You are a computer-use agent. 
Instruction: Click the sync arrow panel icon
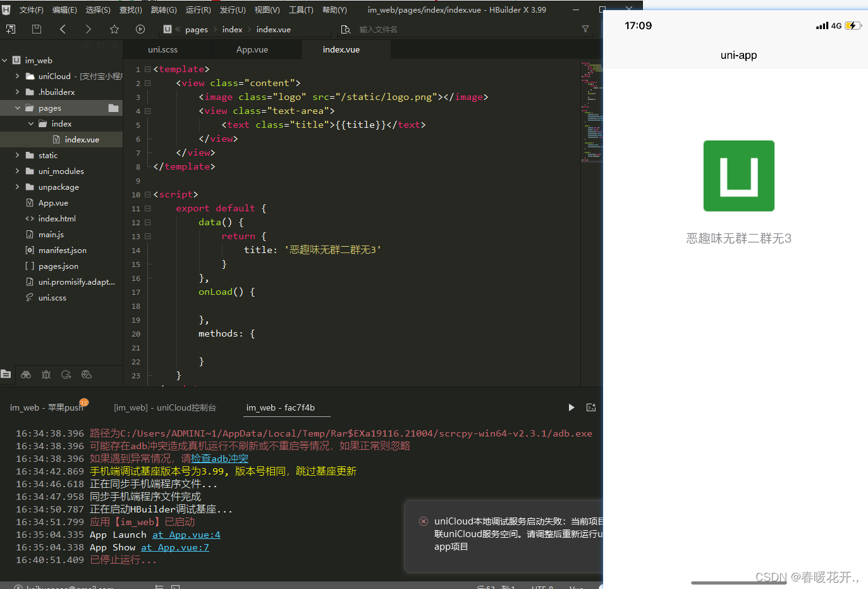66,375
